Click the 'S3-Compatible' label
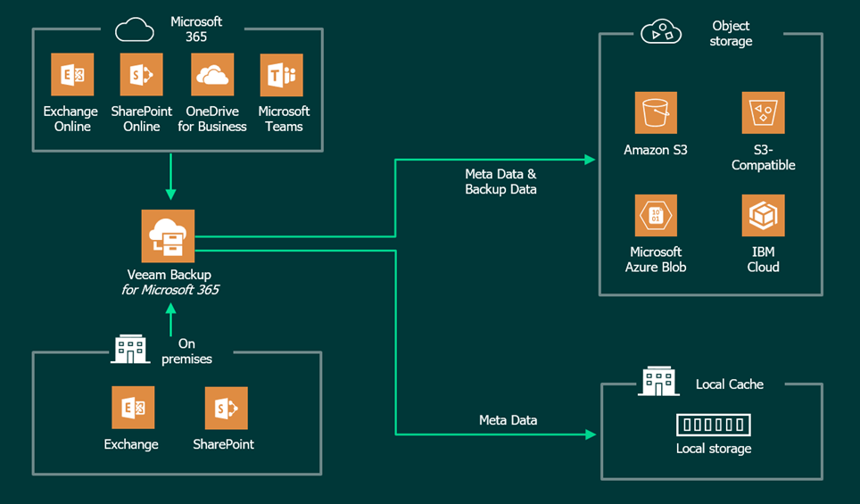The width and height of the screenshot is (860, 504). pos(764,157)
